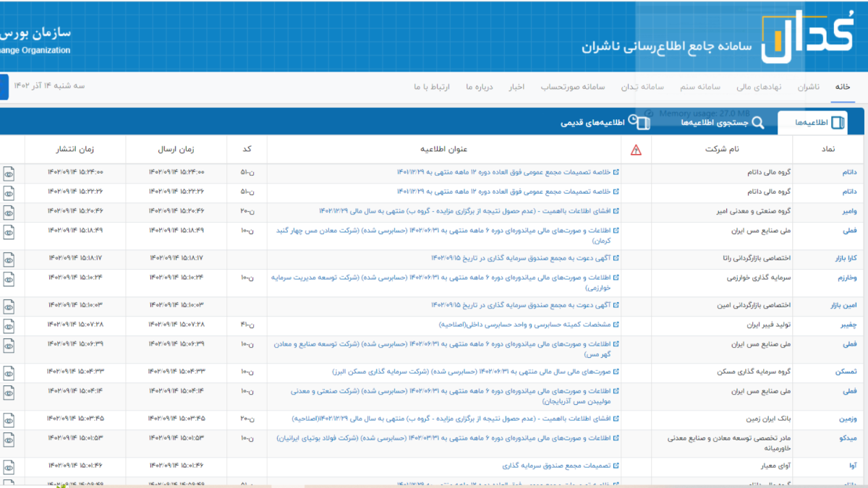
Task: Open the eye icon for ثمسکن announcement
Action: [x=9, y=372]
